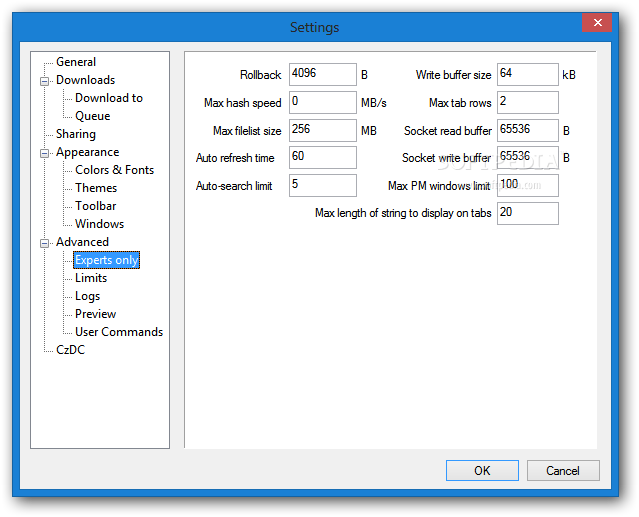Click the Rollback label text
Viewport: 639px width, 517px height.
tap(260, 75)
